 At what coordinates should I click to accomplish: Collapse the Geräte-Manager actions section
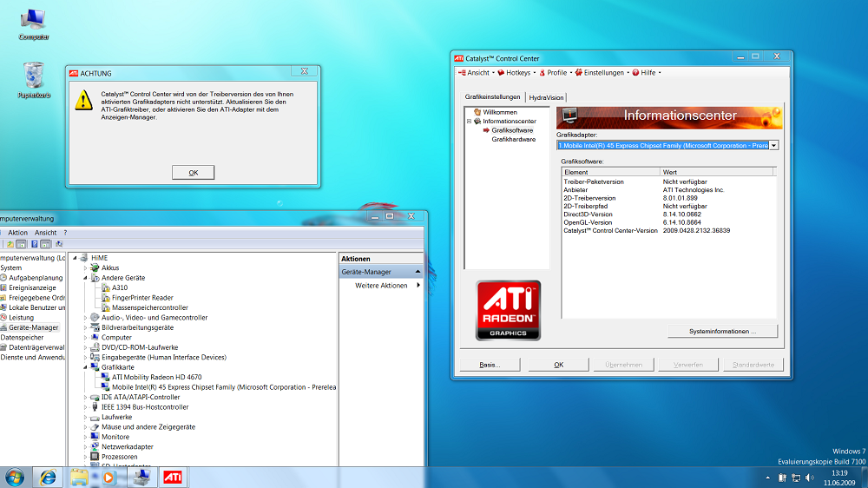point(418,272)
